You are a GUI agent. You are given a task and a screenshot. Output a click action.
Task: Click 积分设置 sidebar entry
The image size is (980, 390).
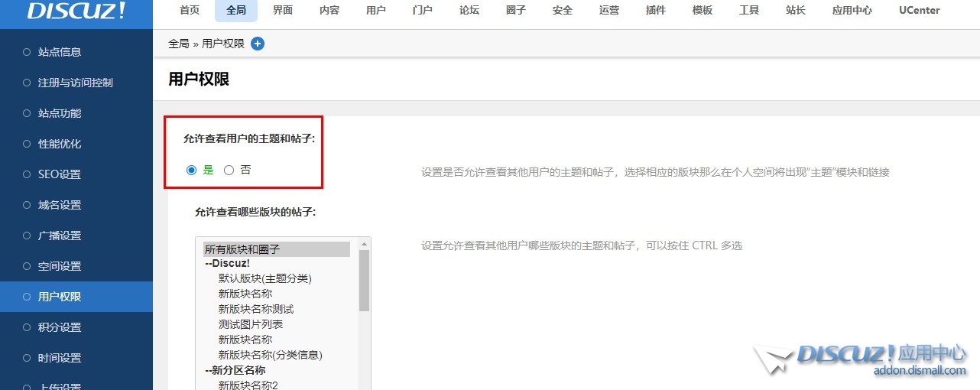tap(60, 327)
